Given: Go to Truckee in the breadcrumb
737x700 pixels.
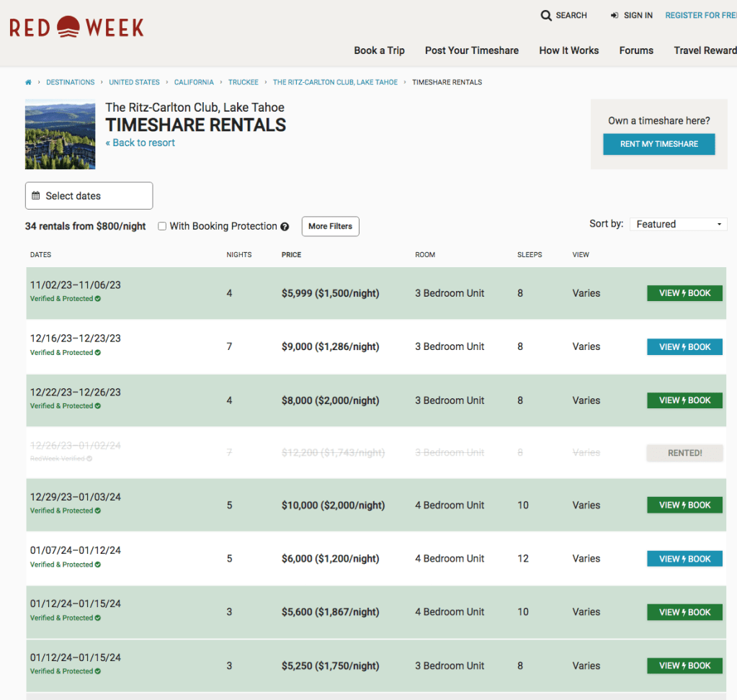Looking at the screenshot, I should (244, 82).
